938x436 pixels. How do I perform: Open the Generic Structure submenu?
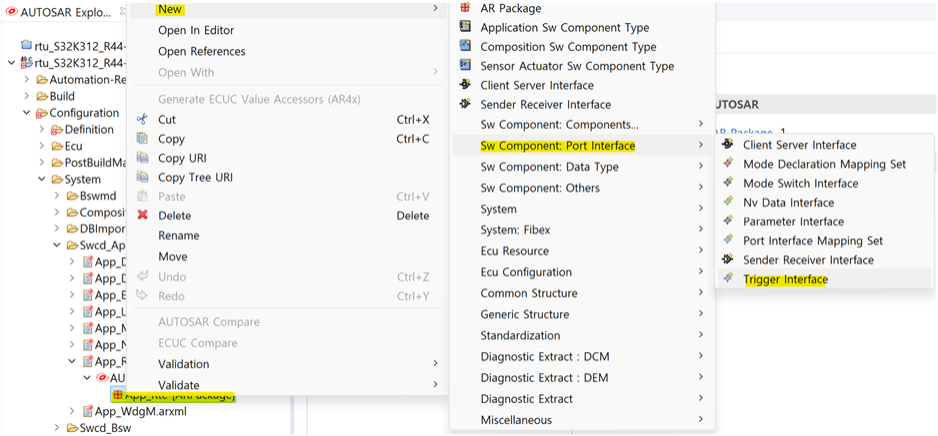click(582, 314)
